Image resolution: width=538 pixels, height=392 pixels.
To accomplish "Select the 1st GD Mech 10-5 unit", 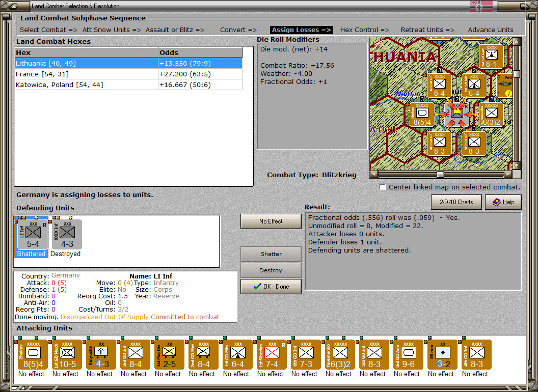I will click(x=67, y=354).
